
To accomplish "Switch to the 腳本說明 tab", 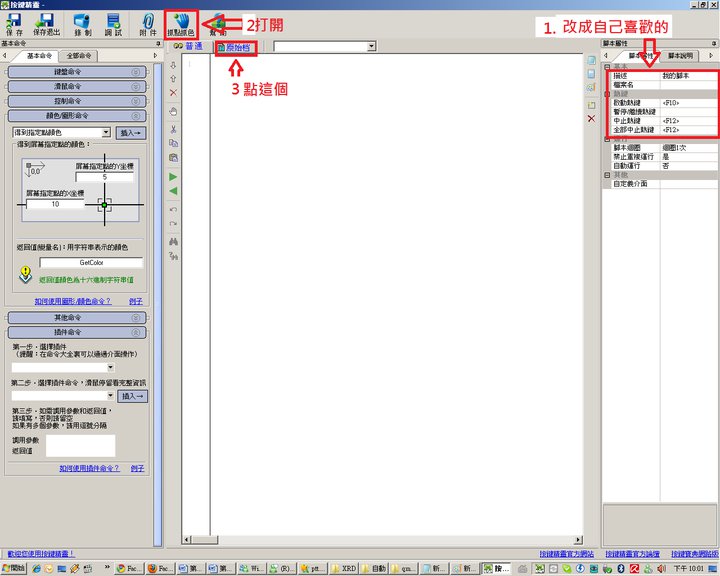I will click(x=683, y=55).
